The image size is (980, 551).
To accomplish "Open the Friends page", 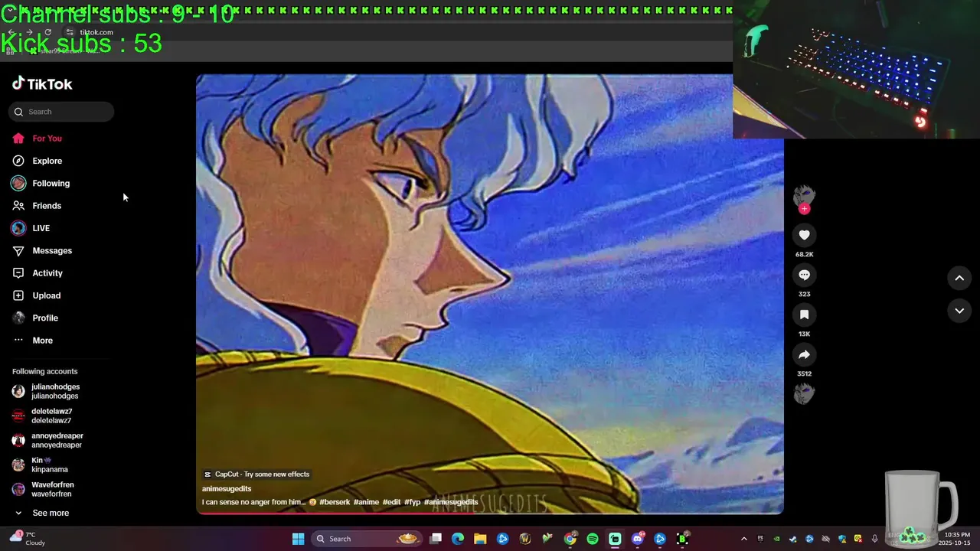I will 37,206.
